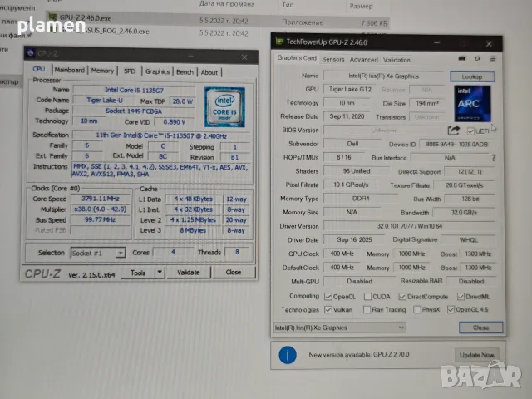532x399 pixels.
Task: Click the GPU-Z screenshot camera icon
Action: point(462,58)
